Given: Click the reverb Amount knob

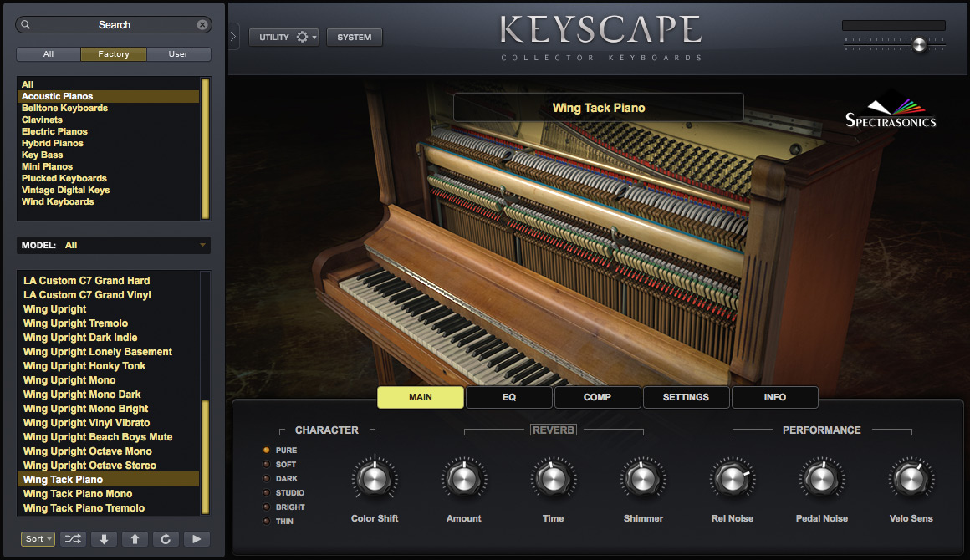Looking at the screenshot, I should click(x=463, y=479).
